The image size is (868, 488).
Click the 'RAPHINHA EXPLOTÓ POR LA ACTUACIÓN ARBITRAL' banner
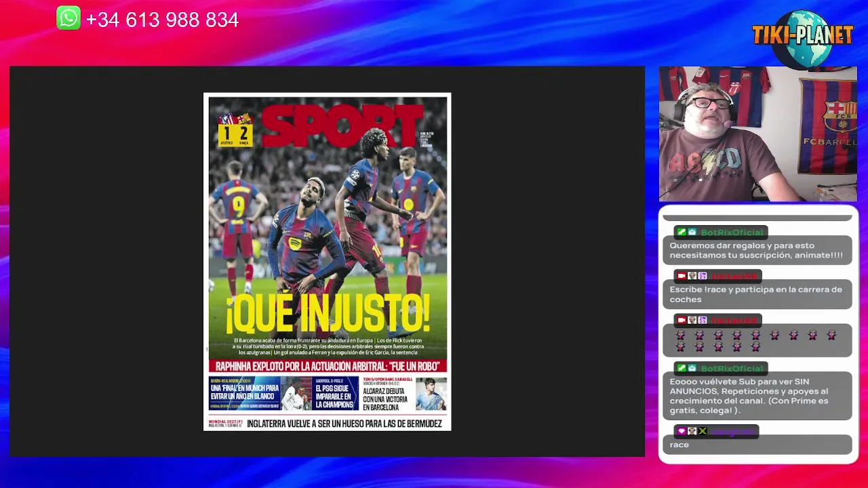(x=328, y=366)
